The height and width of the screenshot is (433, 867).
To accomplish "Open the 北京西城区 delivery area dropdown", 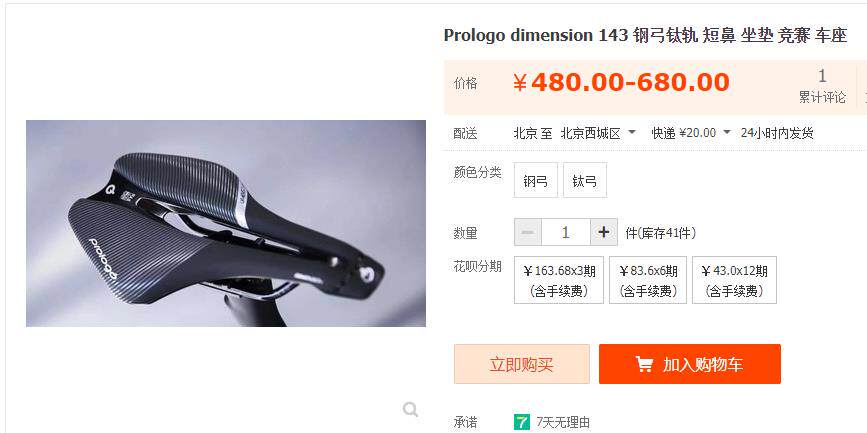I will (x=598, y=133).
